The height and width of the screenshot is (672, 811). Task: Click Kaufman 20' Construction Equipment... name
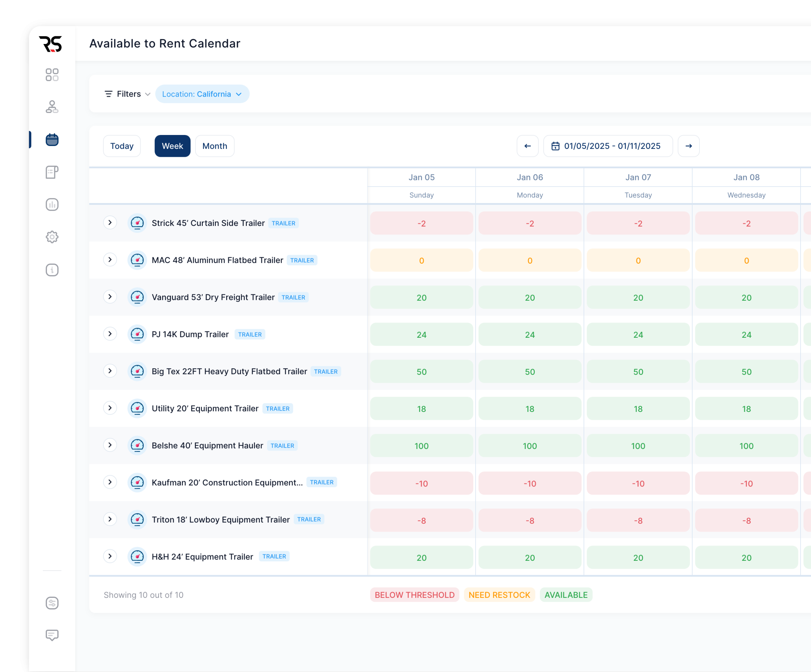[x=227, y=482]
